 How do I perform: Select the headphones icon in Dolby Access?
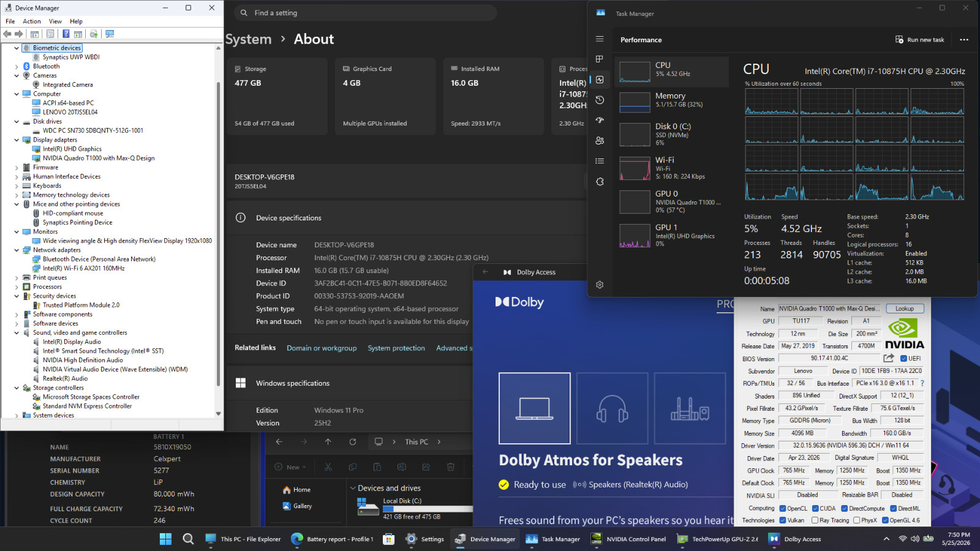coord(612,408)
